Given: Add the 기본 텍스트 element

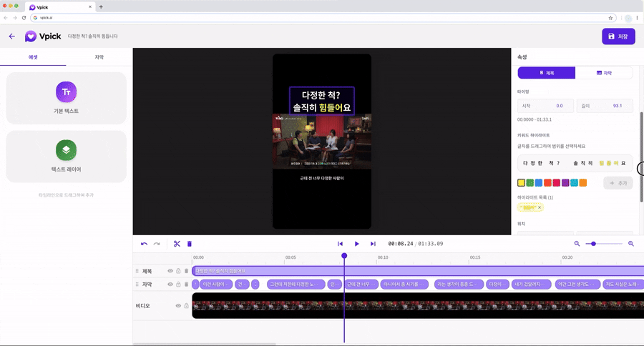Looking at the screenshot, I should click(66, 97).
